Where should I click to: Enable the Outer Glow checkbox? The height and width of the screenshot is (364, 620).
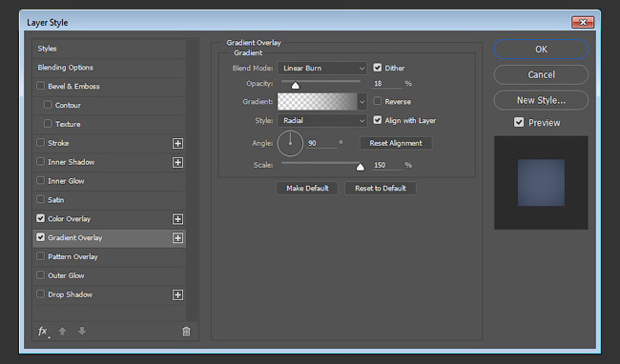[40, 275]
